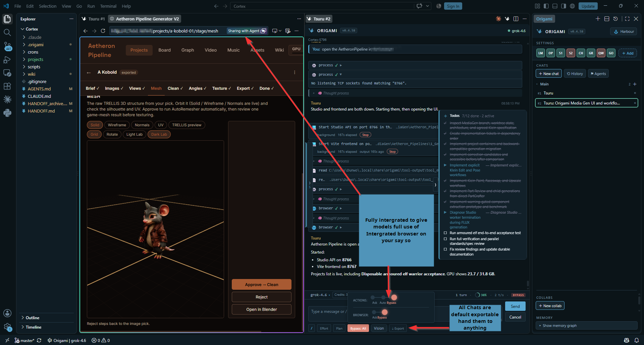
Task: Open the Accounts icon in activity bar
Action: pyautogui.click(x=7, y=313)
